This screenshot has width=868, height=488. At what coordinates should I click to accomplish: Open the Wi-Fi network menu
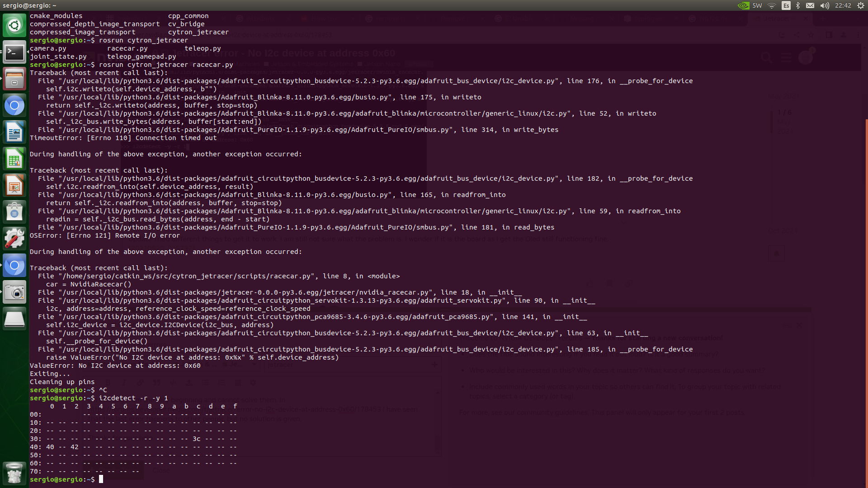(x=772, y=5)
